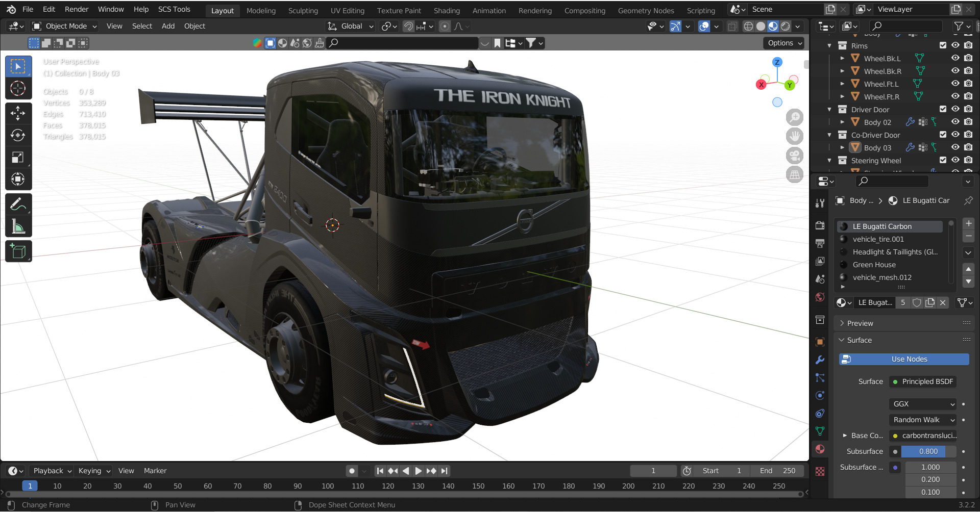The image size is (980, 512).
Task: Open the File menu
Action: point(28,9)
